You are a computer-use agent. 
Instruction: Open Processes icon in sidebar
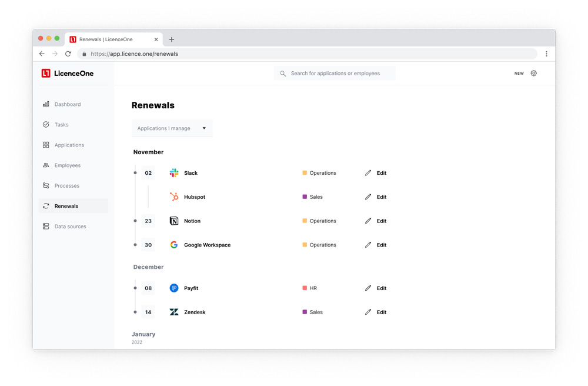click(x=46, y=185)
